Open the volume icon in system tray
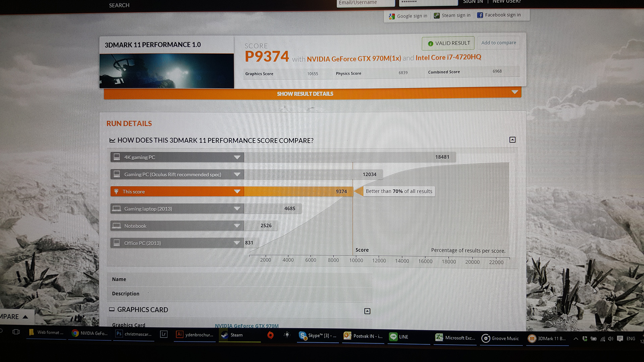 (610, 339)
